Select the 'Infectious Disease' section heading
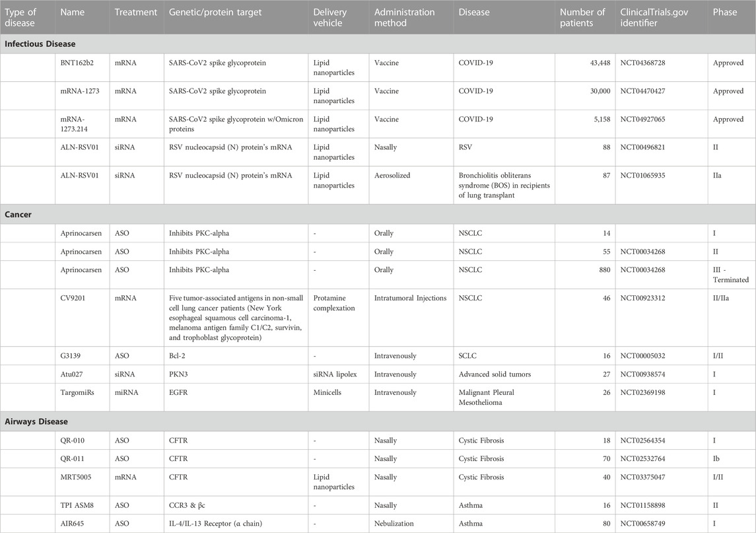The width and height of the screenshot is (756, 533). pyautogui.click(x=40, y=44)
